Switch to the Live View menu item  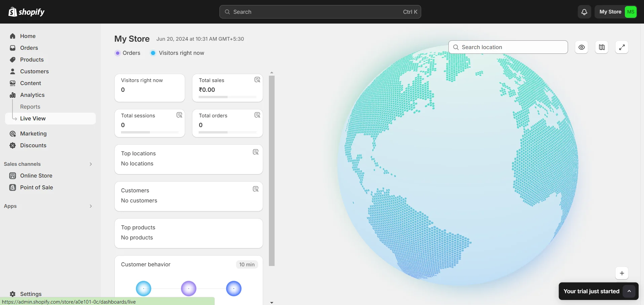[x=32, y=118]
